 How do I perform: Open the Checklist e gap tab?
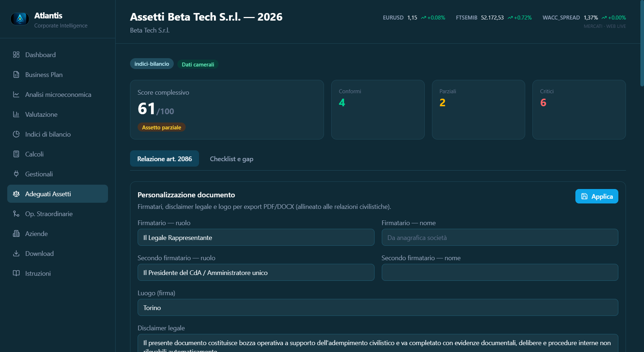232,159
